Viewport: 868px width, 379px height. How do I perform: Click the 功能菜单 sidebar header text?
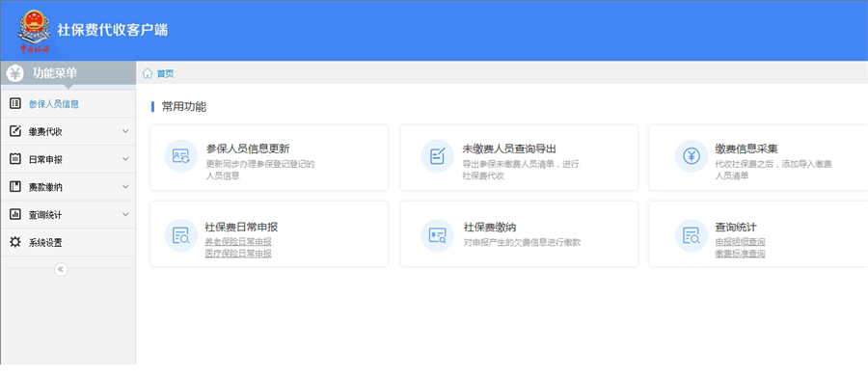(x=55, y=73)
